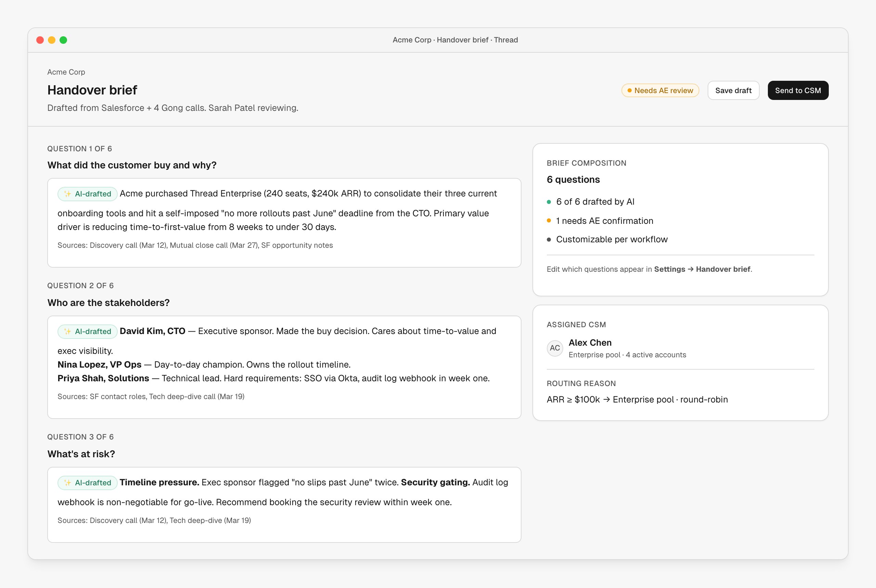Click the Send to CSM button
Viewport: 876px width, 588px height.
click(798, 90)
